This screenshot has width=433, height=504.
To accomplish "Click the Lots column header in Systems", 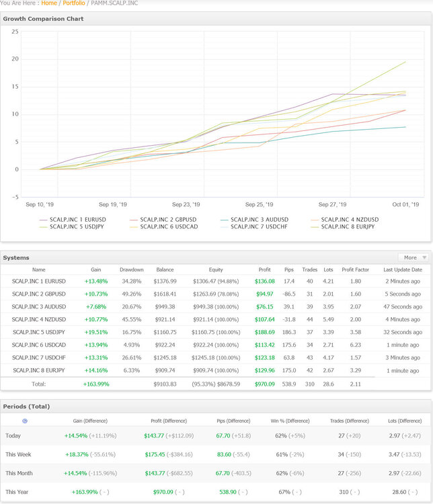I will point(329,269).
